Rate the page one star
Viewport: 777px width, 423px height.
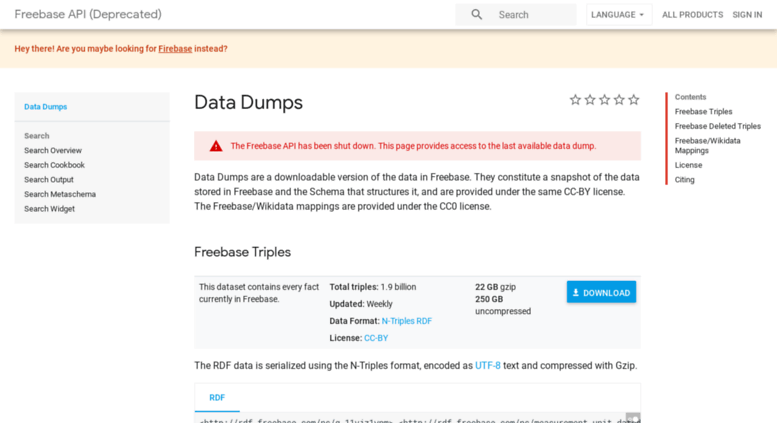pos(575,100)
